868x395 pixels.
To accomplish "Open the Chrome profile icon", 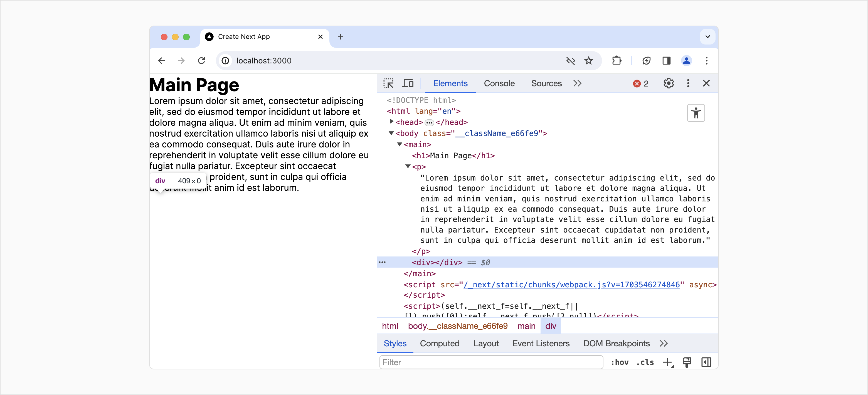I will [687, 61].
